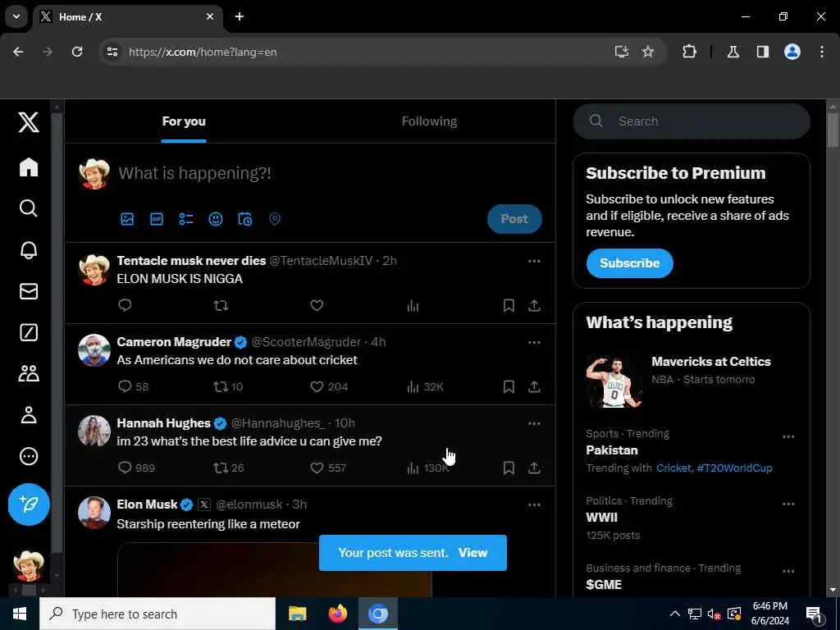The width and height of the screenshot is (840, 630).
Task: Share the Hannah Hughes post
Action: [534, 468]
